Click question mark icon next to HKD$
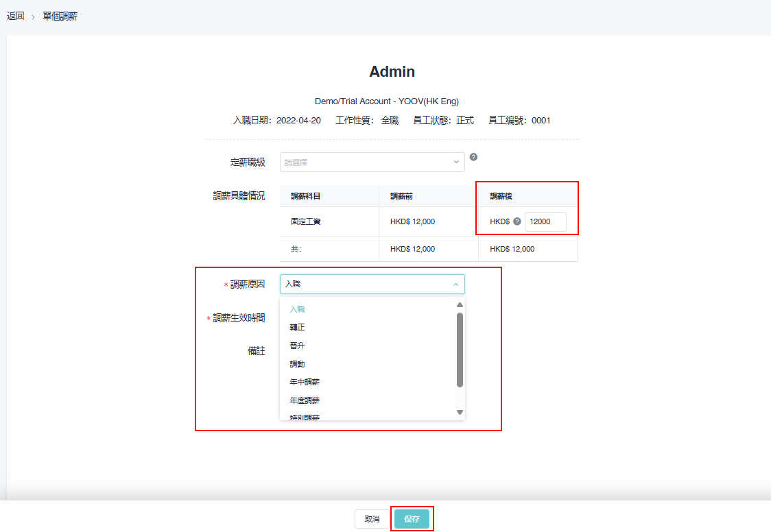This screenshot has width=771, height=532. click(517, 221)
